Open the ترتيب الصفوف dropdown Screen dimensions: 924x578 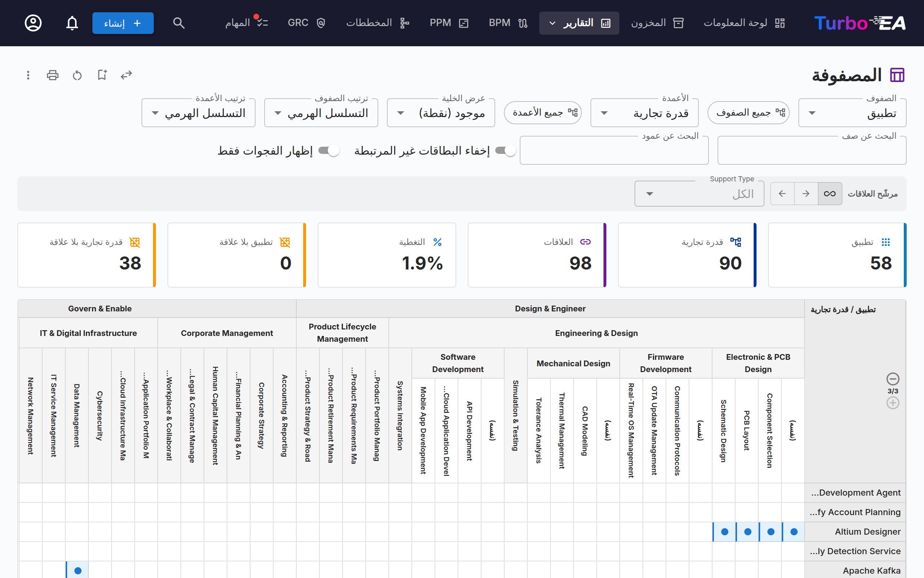pos(321,113)
